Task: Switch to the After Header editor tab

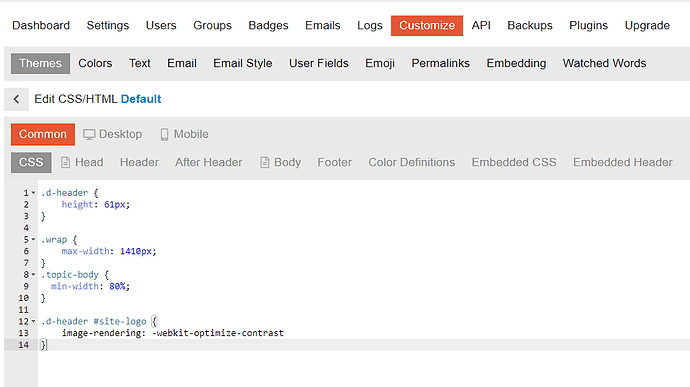Action: coord(209,162)
